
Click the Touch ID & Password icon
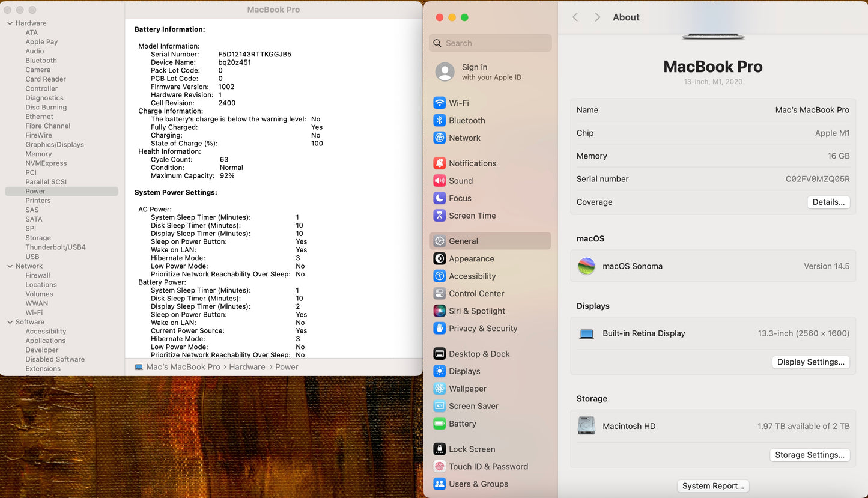(x=439, y=467)
